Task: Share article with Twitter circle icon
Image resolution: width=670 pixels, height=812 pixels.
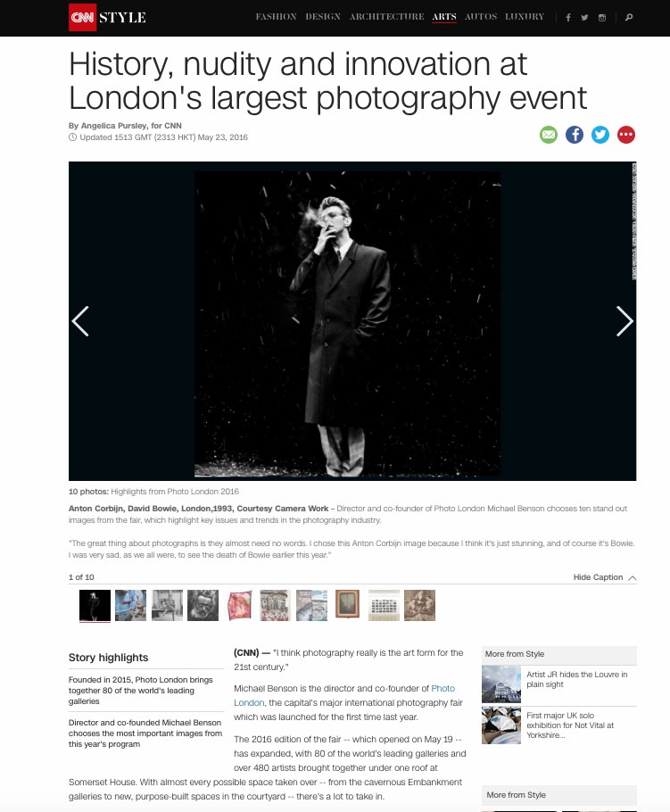Action: pos(600,135)
